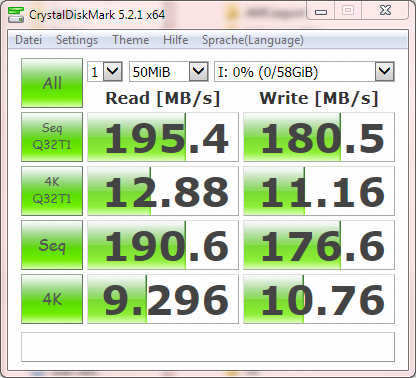The width and height of the screenshot is (416, 378).
Task: Close the CrystalDiskMark window
Action: coord(385,10)
